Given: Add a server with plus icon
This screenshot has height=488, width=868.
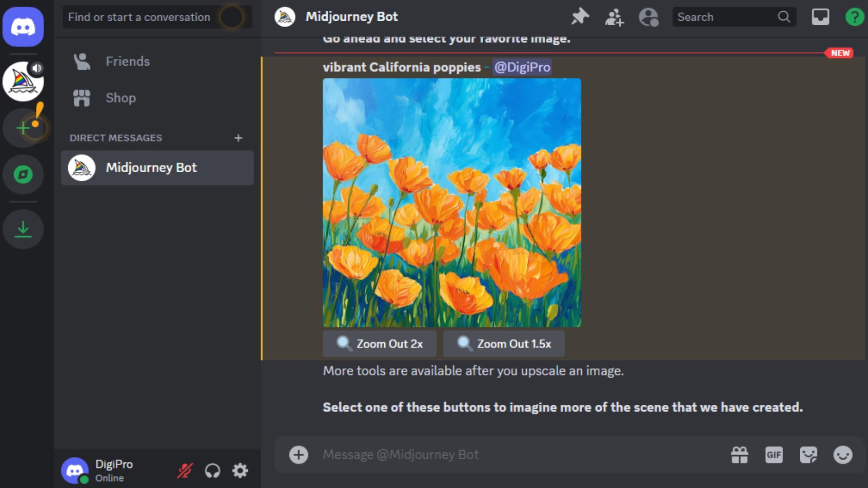Looking at the screenshot, I should click(x=23, y=128).
